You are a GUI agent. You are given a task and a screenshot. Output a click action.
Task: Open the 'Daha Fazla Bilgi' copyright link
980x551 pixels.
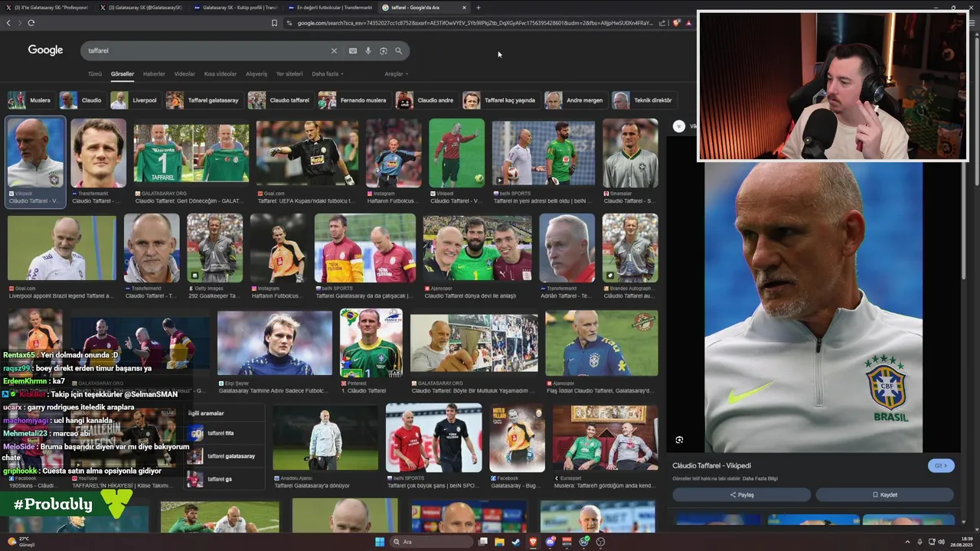coord(760,479)
